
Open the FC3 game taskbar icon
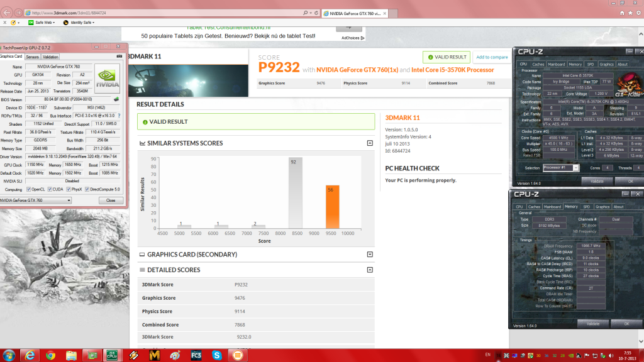pos(196,356)
